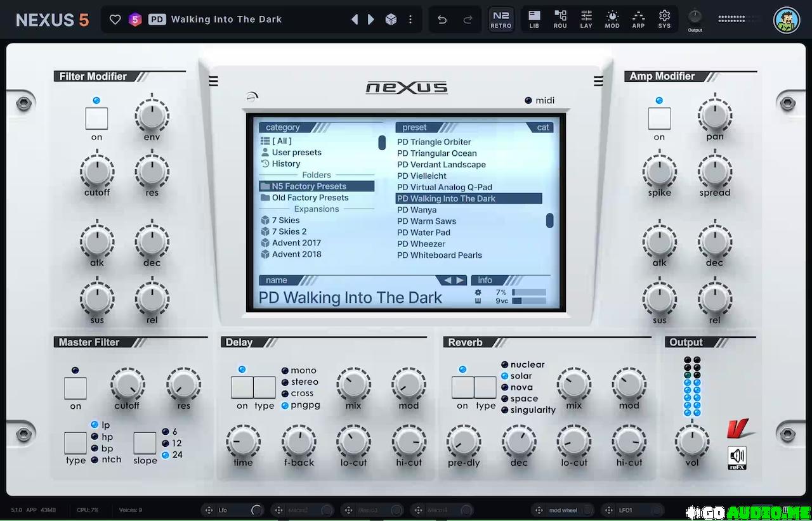Open the SYS system settings

coord(664,19)
